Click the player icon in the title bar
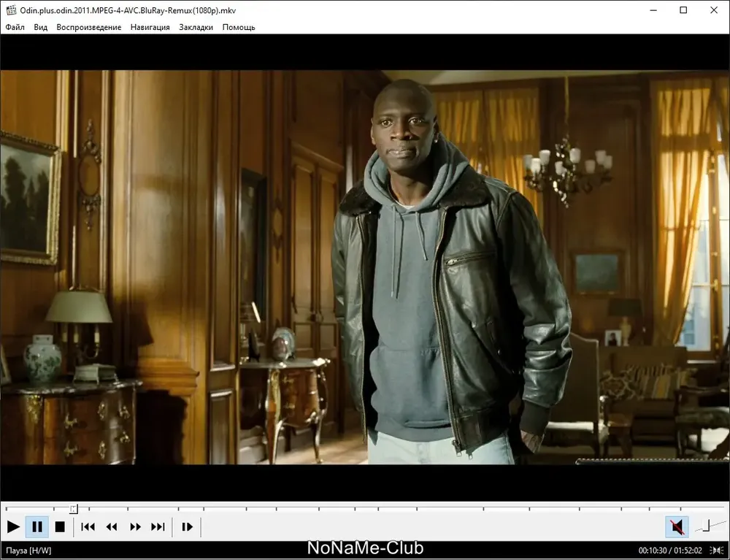 (x=11, y=9)
